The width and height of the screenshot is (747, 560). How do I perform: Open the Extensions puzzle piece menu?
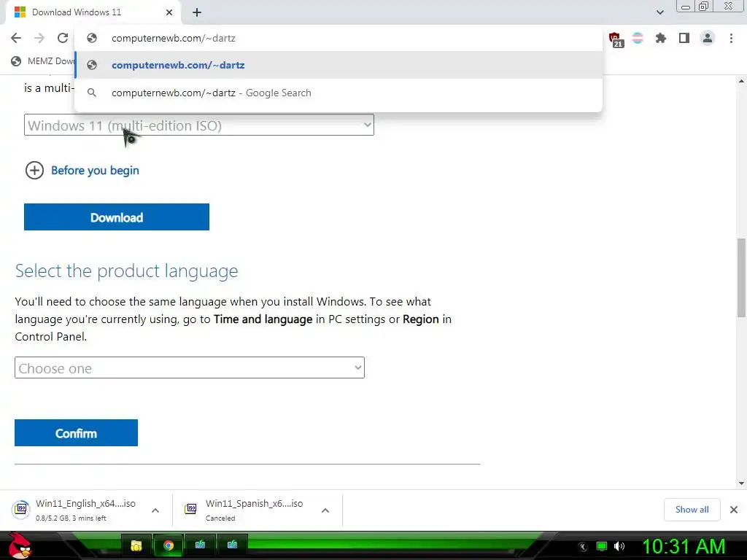tap(660, 38)
